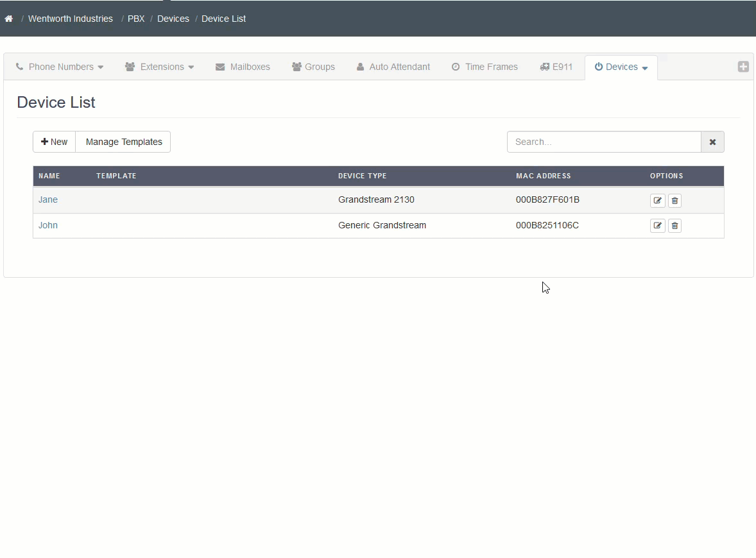Click the home icon in breadcrumb
756x558 pixels.
(x=8, y=19)
